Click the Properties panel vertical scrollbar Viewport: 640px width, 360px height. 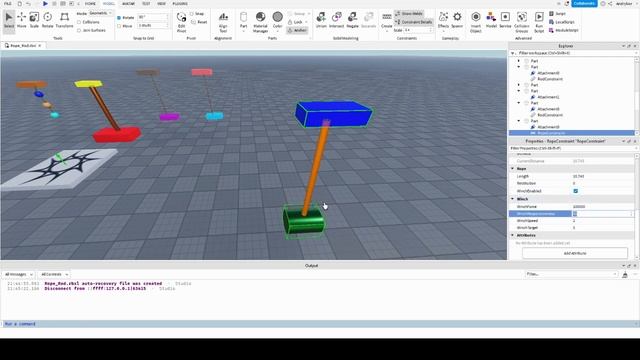636,206
